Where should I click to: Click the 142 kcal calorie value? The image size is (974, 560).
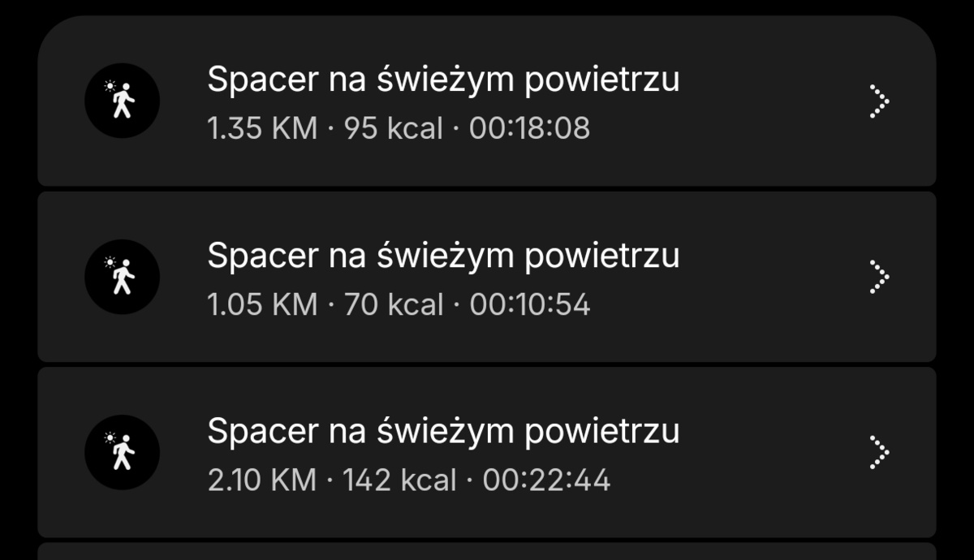[x=399, y=480]
